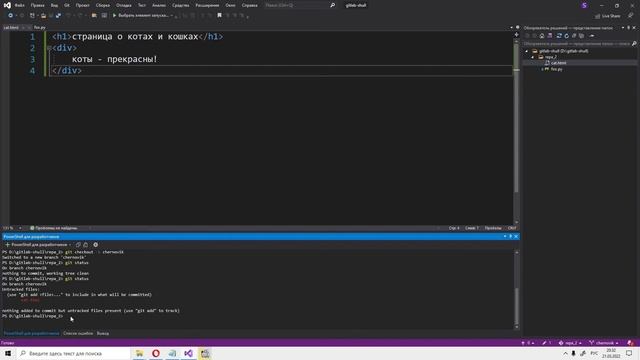The image size is (640, 360).
Task: Open the Файл menu
Action: (x=19, y=5)
